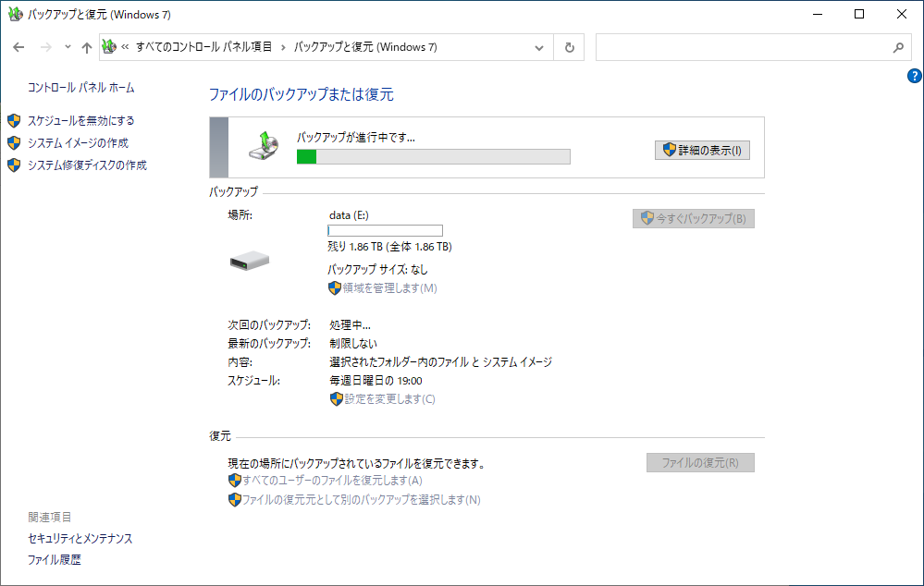The height and width of the screenshot is (586, 924).
Task: Select 'すべてのコントロール パネル項目' breadcrumb
Action: (x=203, y=47)
